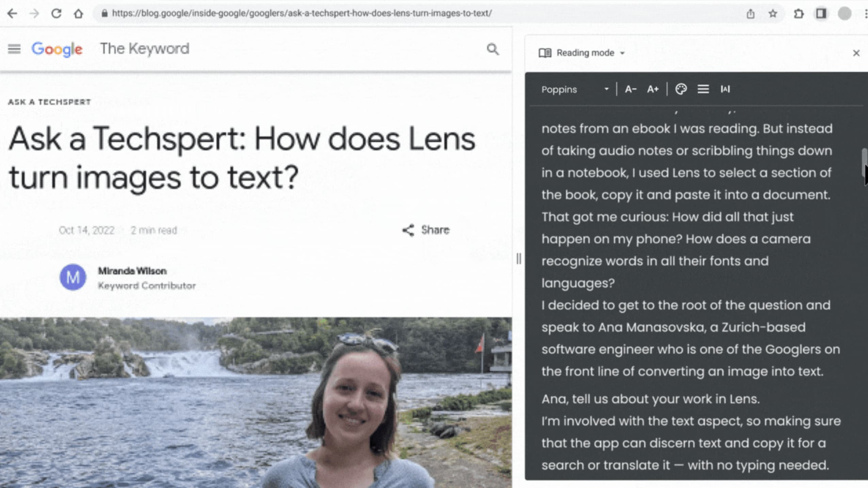Toggle the browser side panel button
868x488 pixels.
[x=821, y=14]
